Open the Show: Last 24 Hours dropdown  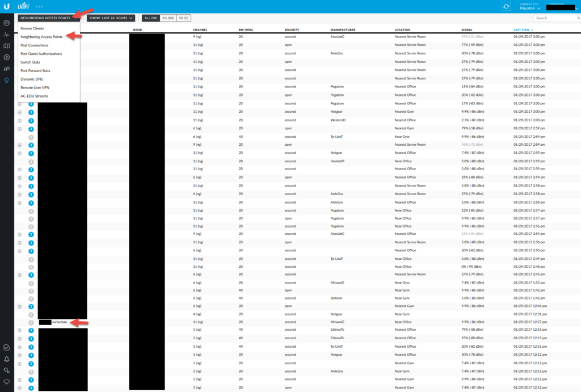pyautogui.click(x=111, y=18)
